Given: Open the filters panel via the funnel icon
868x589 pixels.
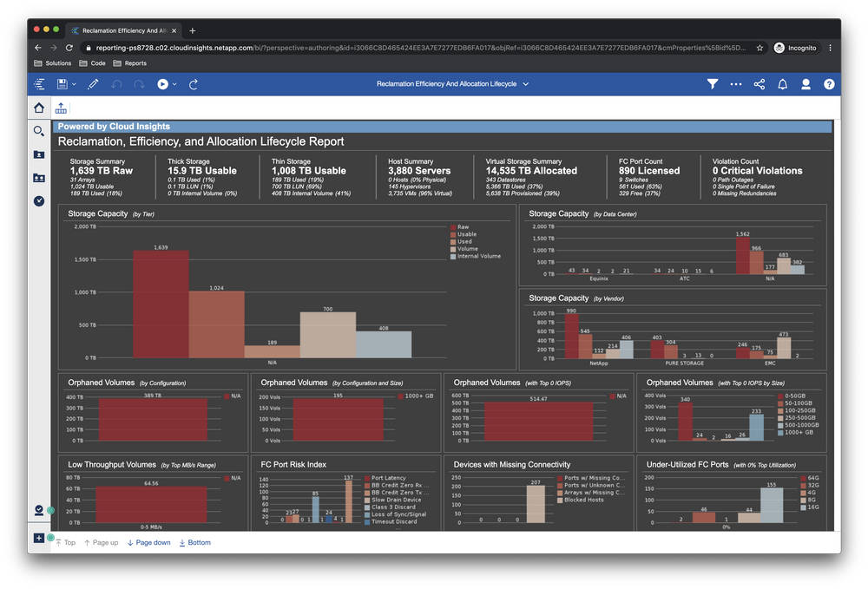Looking at the screenshot, I should coord(713,84).
